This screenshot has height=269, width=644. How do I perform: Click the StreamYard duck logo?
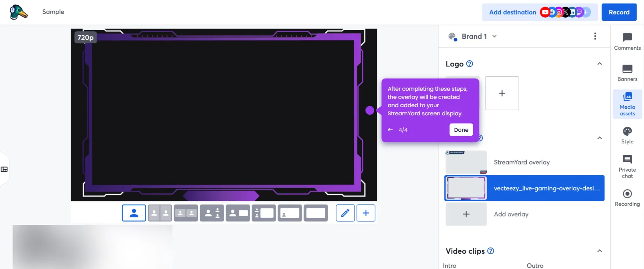point(18,12)
